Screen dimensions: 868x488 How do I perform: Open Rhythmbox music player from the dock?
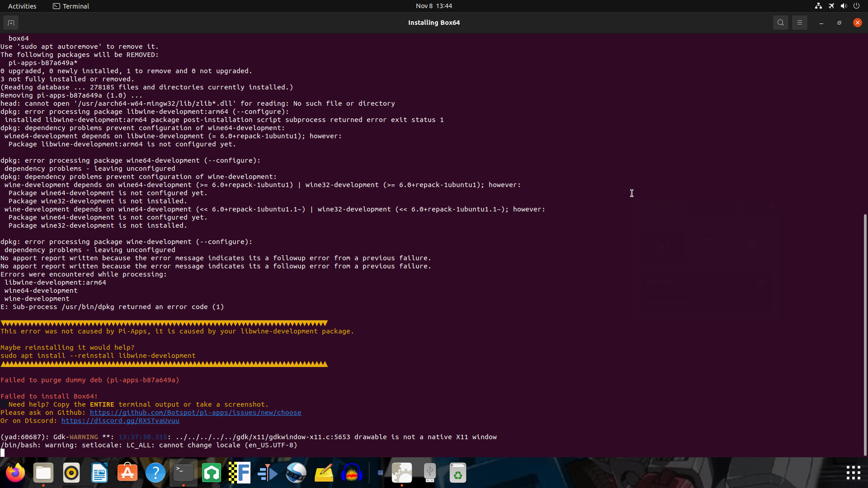pos(71,473)
